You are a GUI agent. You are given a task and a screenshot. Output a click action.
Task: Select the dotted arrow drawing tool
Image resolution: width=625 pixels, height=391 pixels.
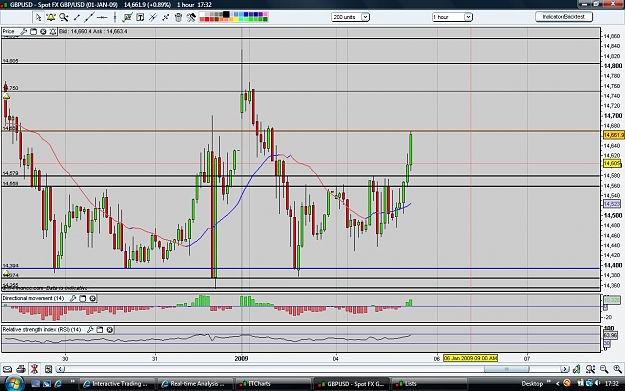166,17
